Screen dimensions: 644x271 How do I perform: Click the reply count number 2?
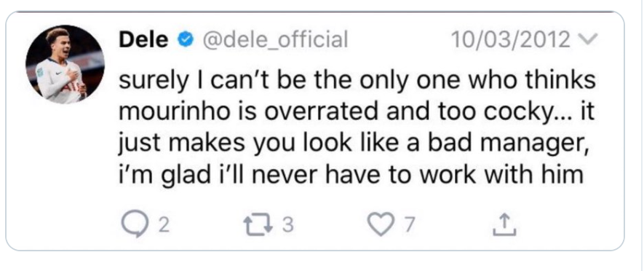point(164,226)
